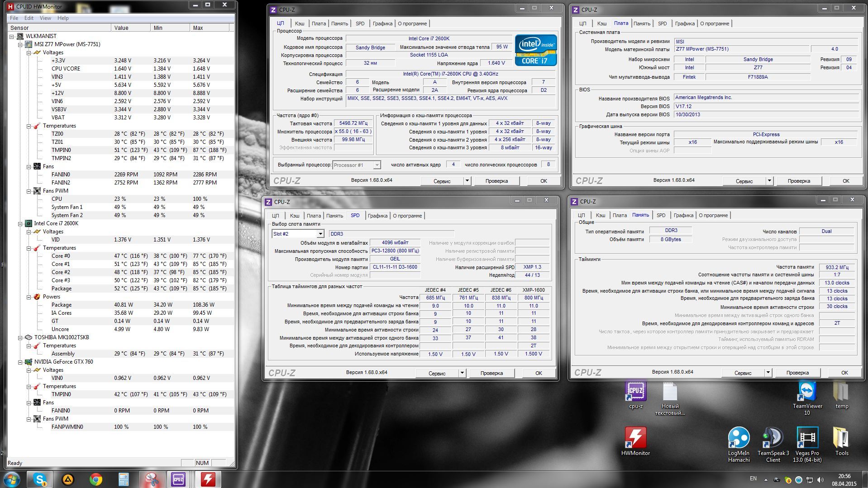Click the clock and date in taskbar
The width and height of the screenshot is (868, 488).
click(x=844, y=480)
